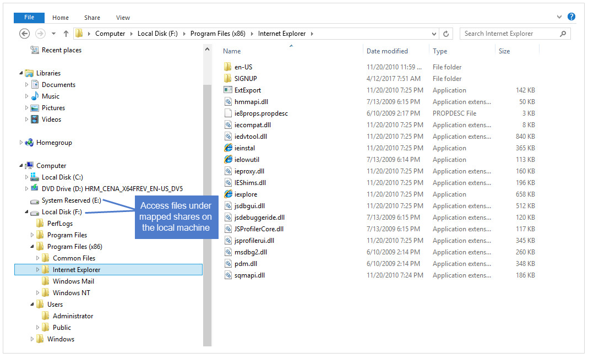Image resolution: width=599 pixels, height=364 pixels.
Task: Select the iexplore application icon
Action: [228, 194]
